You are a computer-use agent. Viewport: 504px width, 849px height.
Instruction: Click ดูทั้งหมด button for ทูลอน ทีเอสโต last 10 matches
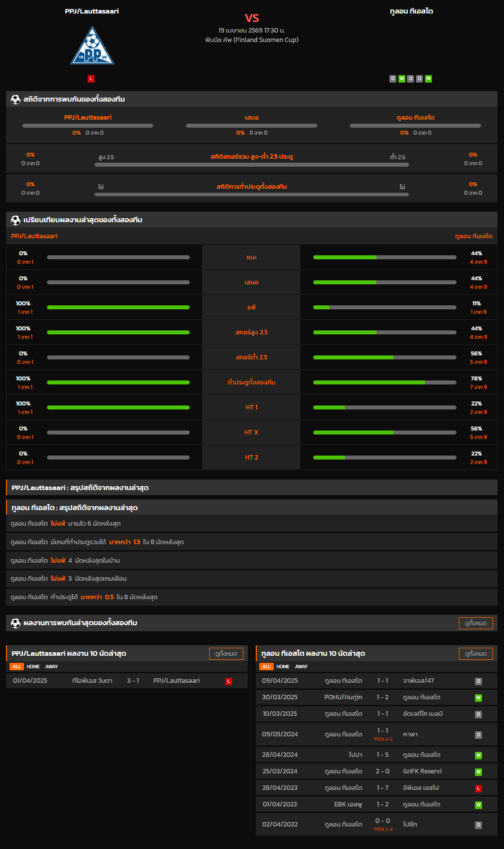click(475, 654)
